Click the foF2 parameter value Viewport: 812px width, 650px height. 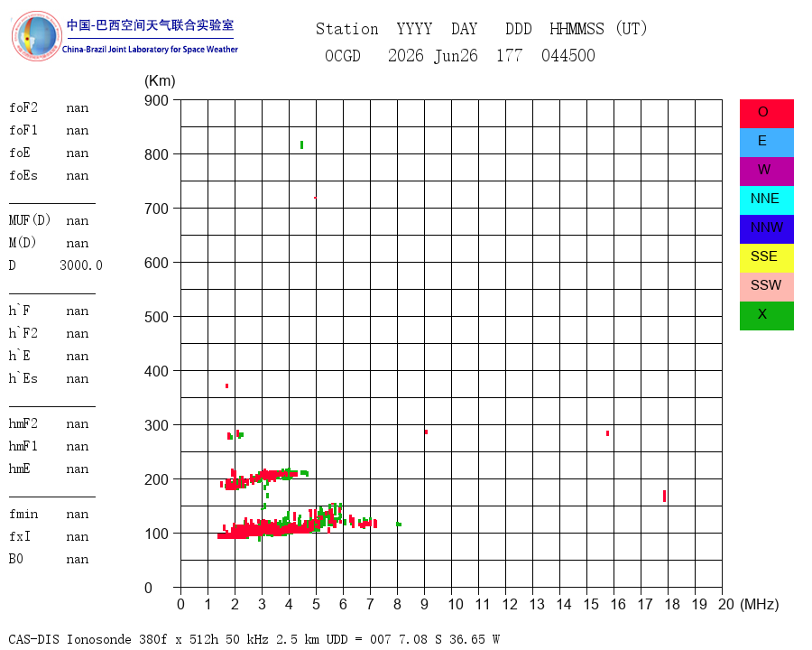click(78, 107)
